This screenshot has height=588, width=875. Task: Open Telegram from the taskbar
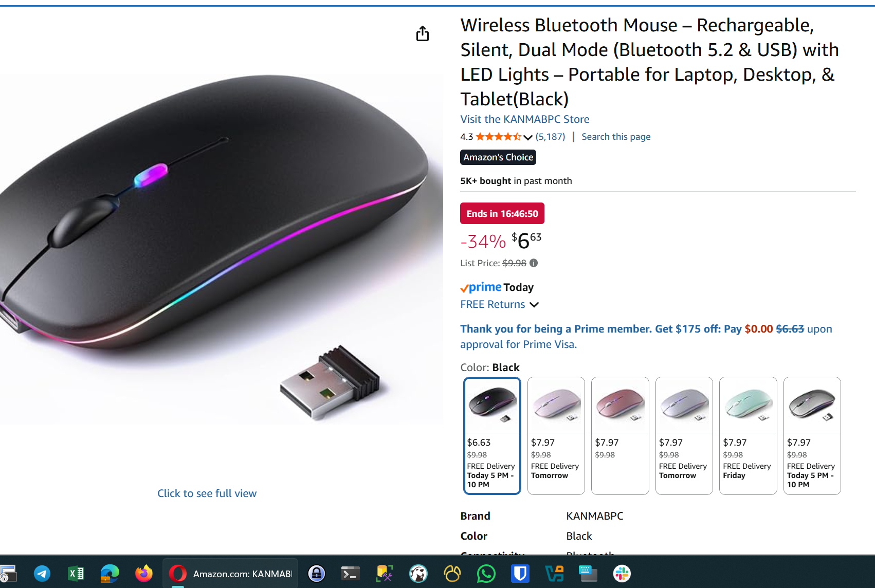click(x=42, y=574)
